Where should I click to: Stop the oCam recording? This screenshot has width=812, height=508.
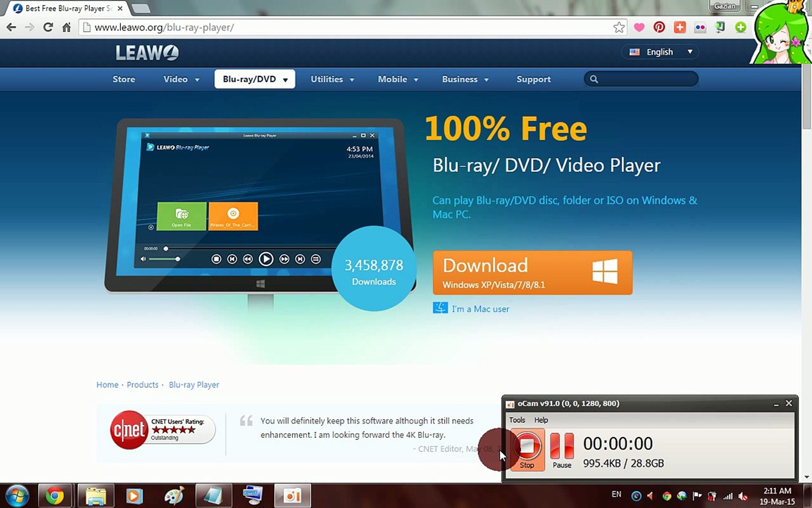(527, 450)
